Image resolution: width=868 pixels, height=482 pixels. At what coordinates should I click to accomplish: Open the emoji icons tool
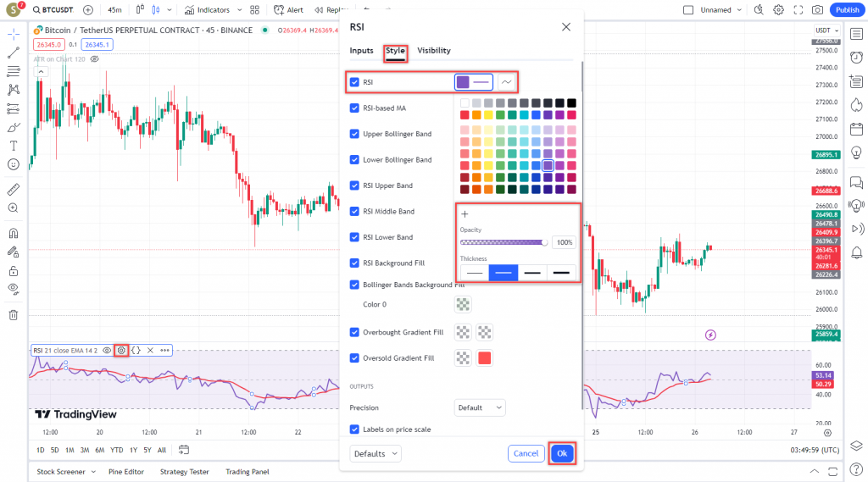click(x=14, y=164)
